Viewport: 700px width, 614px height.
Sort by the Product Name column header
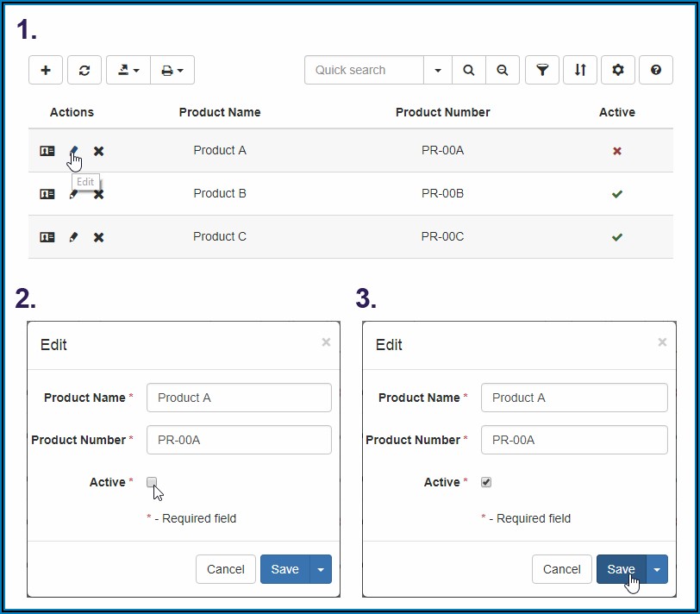(x=220, y=112)
